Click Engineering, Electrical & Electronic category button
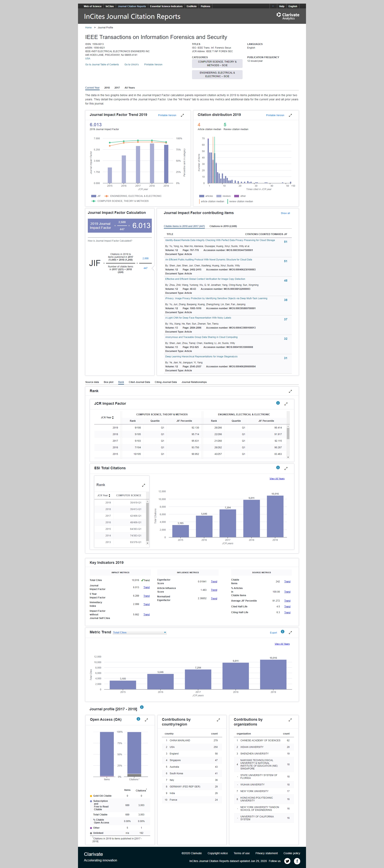Image resolution: width=384 pixels, height=868 pixels. pos(217,75)
